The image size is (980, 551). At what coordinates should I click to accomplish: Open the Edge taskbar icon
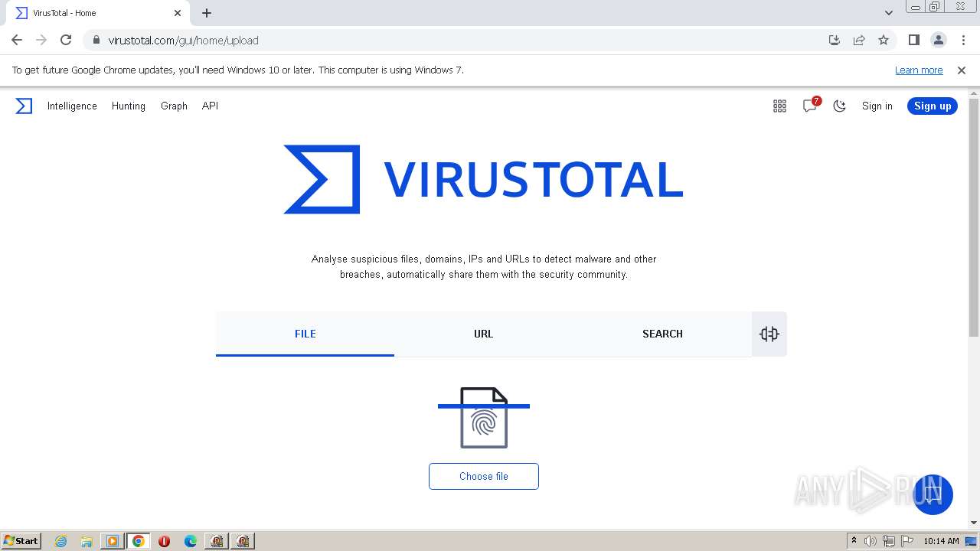[x=191, y=541]
